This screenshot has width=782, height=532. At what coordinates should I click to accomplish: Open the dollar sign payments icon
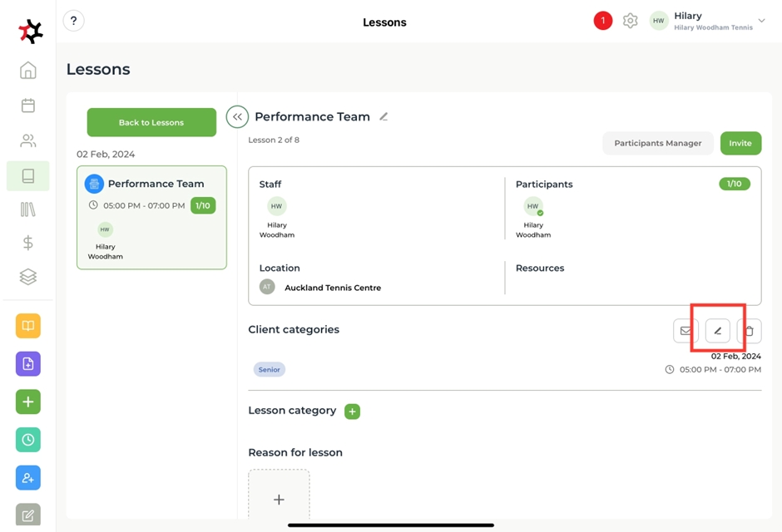pyautogui.click(x=28, y=243)
